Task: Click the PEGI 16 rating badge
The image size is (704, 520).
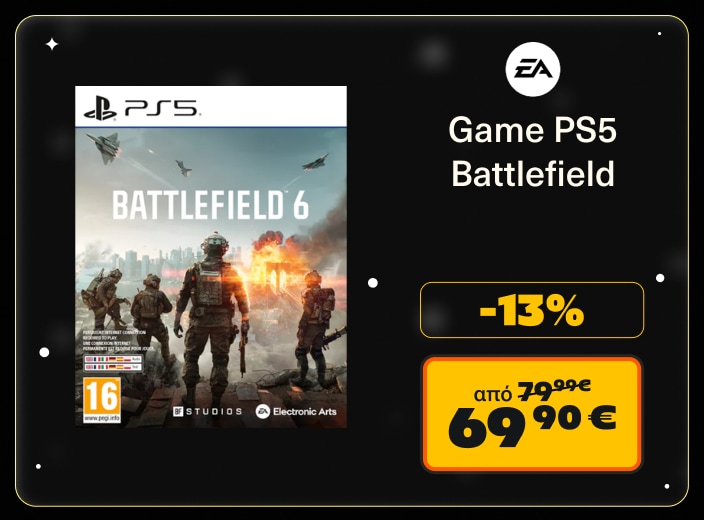Action: (x=100, y=397)
